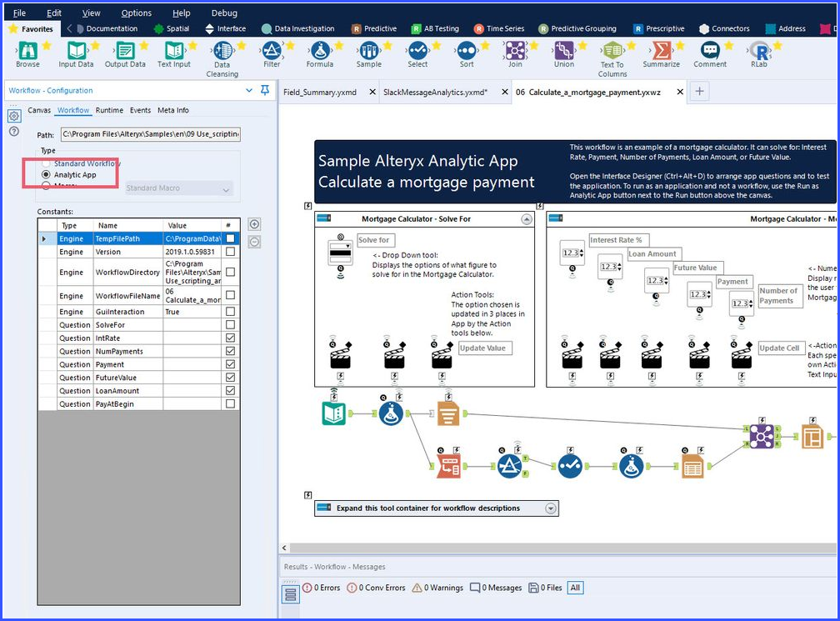840x621 pixels.
Task: Click the Interest Rate numeric up-down tool
Action: pos(572,253)
